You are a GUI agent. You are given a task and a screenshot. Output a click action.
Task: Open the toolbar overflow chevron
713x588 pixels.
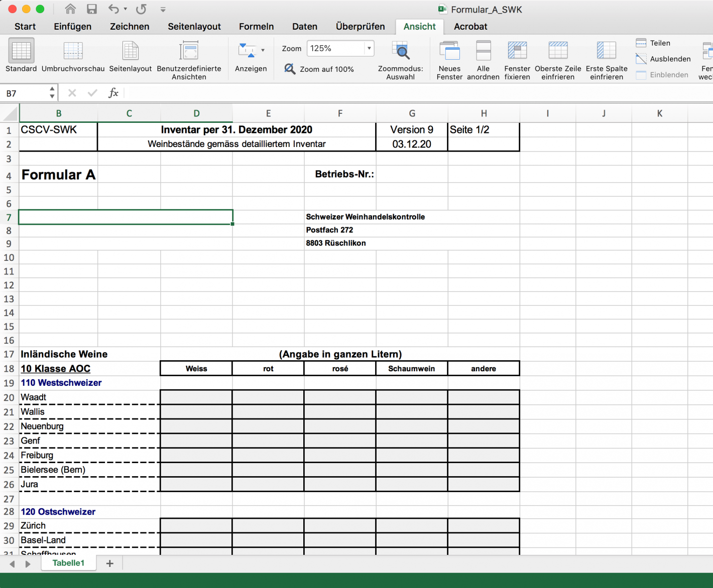click(162, 9)
